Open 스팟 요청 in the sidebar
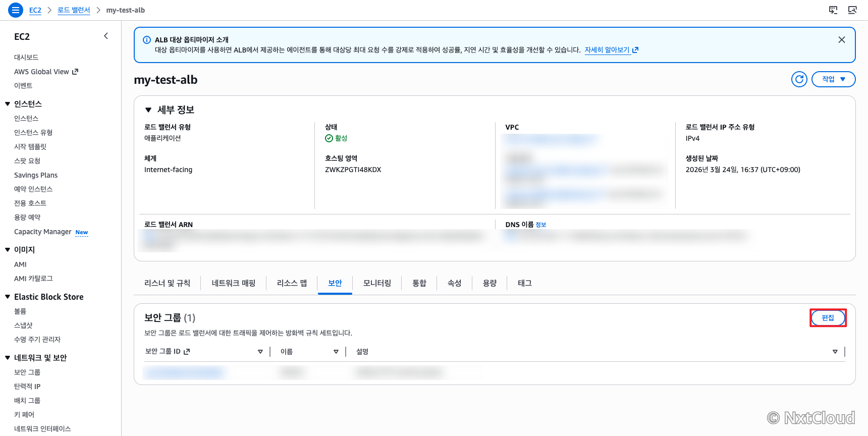The width and height of the screenshot is (868, 436). (27, 161)
